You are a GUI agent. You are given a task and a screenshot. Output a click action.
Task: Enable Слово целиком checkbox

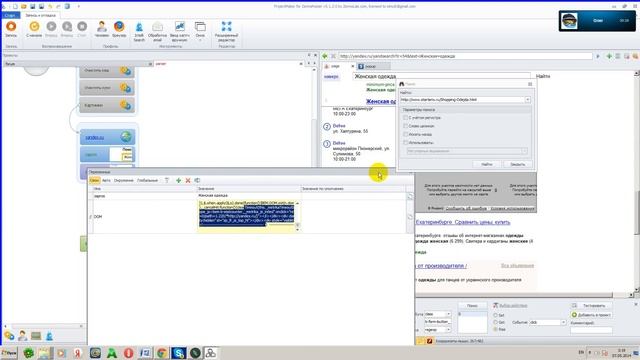point(406,126)
